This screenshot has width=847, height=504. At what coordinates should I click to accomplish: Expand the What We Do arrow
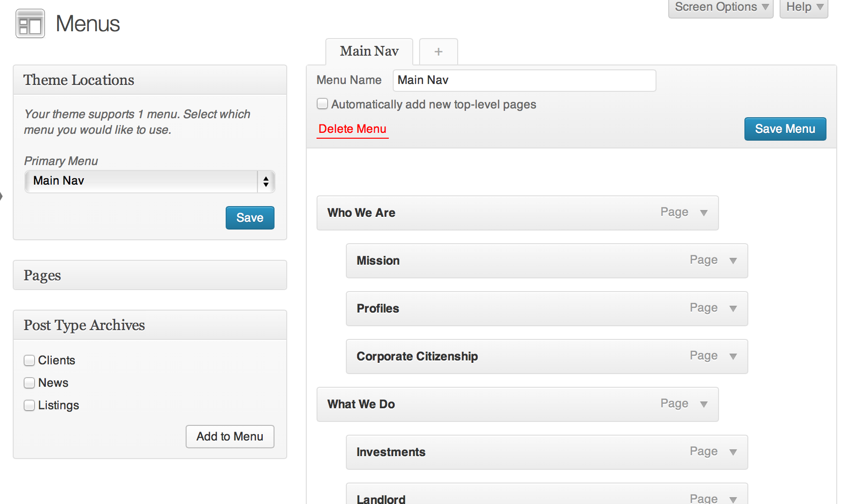(x=703, y=404)
